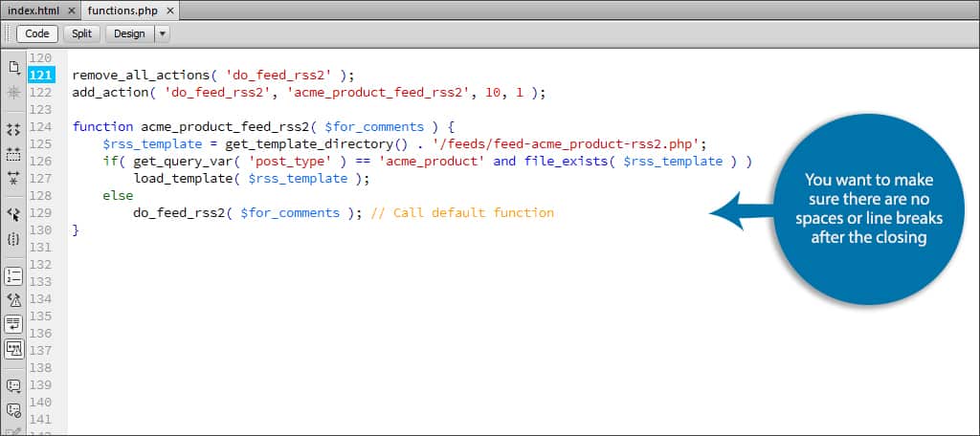Image resolution: width=980 pixels, height=436 pixels.
Task: Toggle highlight invalid code
Action: (x=13, y=300)
